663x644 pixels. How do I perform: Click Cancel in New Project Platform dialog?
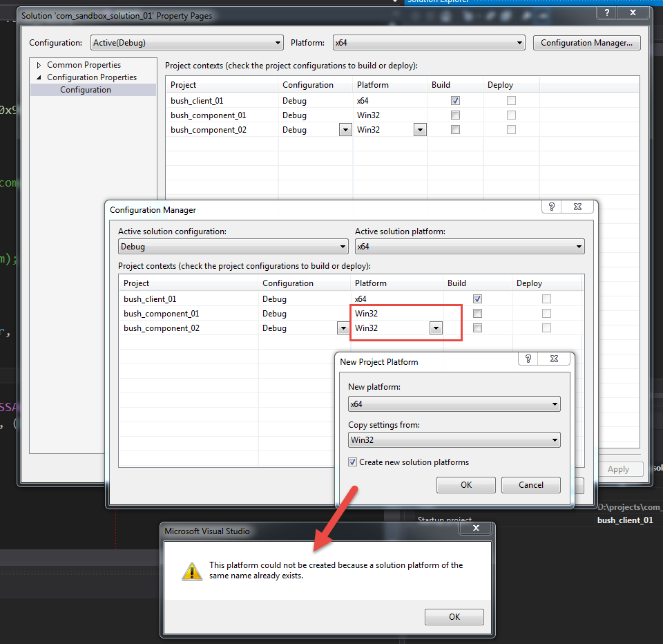pos(530,485)
